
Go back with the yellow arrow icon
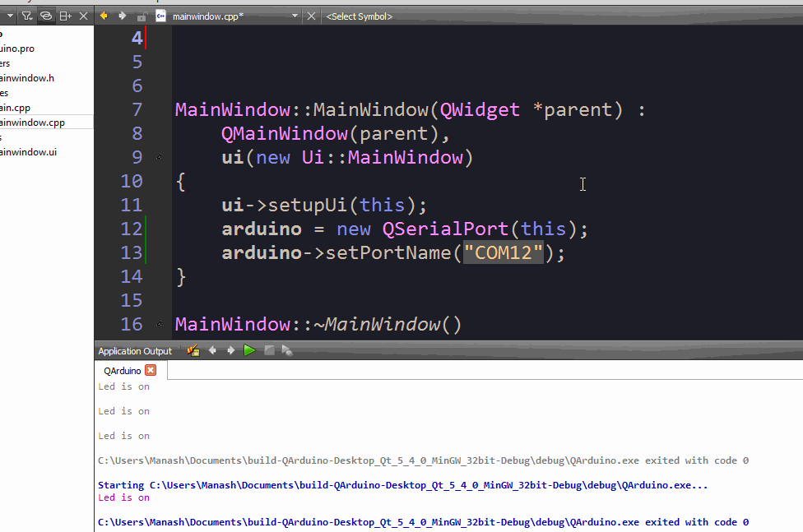[104, 16]
